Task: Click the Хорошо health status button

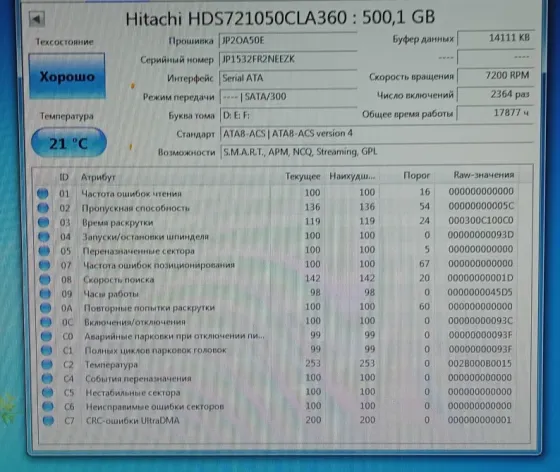Action: coord(67,76)
